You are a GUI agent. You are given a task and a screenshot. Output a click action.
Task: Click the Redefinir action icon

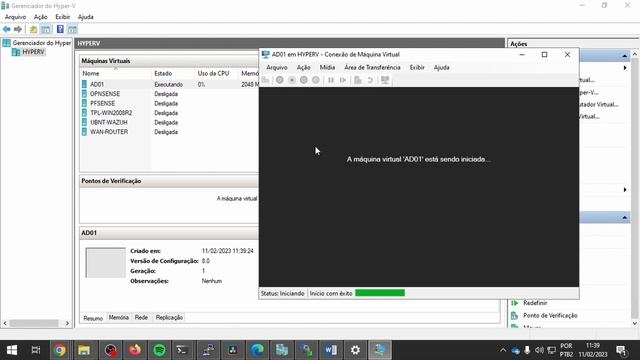[x=515, y=303]
